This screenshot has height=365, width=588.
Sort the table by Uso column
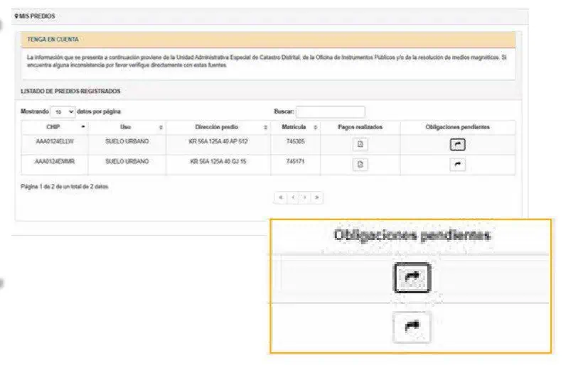[127, 127]
